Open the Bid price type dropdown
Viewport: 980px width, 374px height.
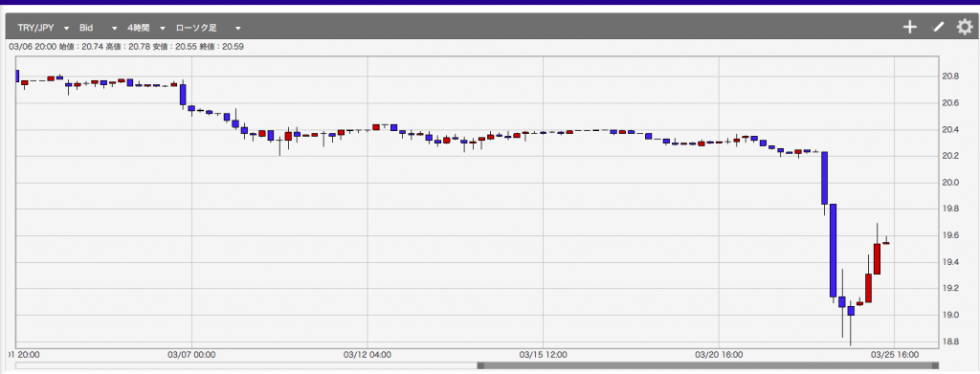coord(99,28)
